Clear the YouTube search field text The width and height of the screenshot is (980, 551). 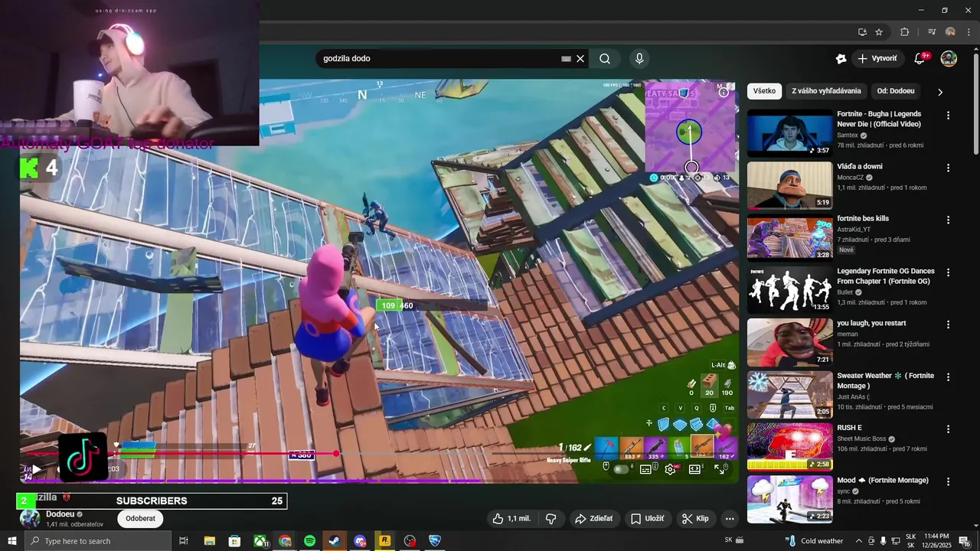pyautogui.click(x=580, y=59)
